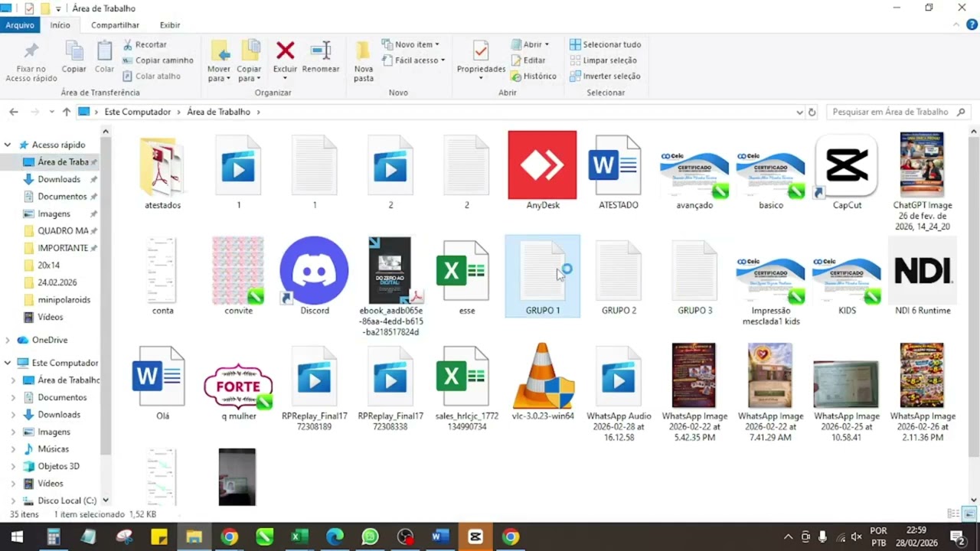Select the atestados folder icon

click(x=162, y=167)
